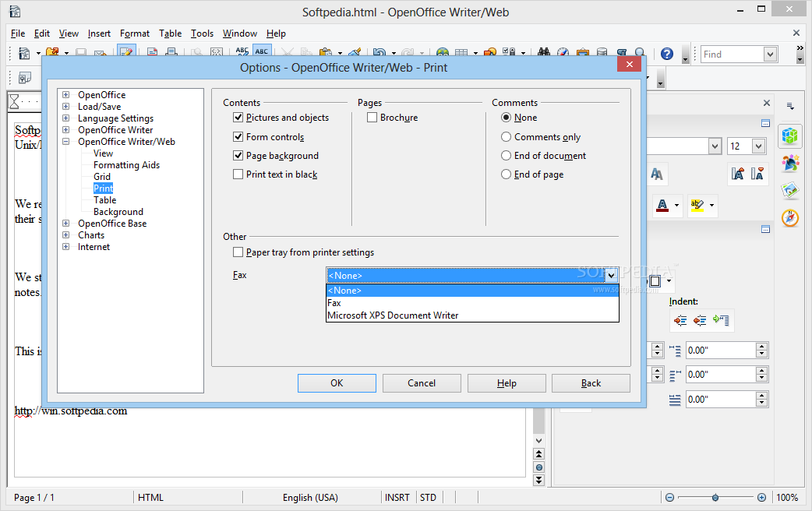The width and height of the screenshot is (812, 511).
Task: Open the Gallery sidebar deck
Action: coord(789,191)
